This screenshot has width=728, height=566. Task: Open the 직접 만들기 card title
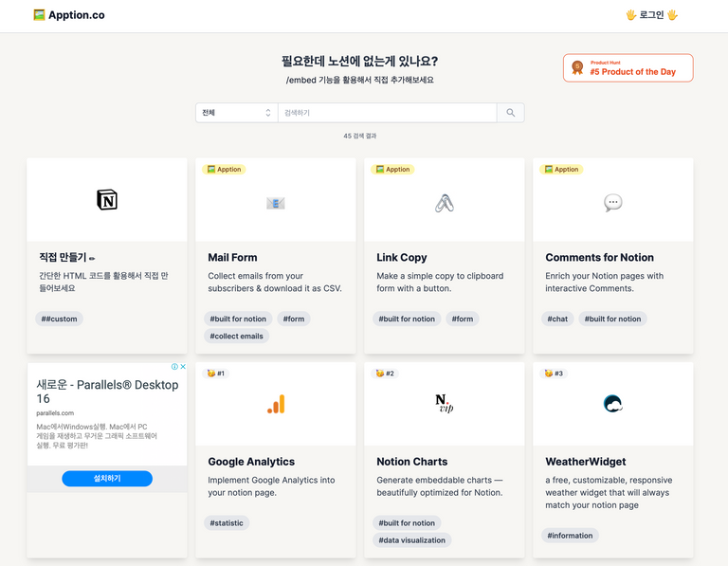[x=67, y=257]
